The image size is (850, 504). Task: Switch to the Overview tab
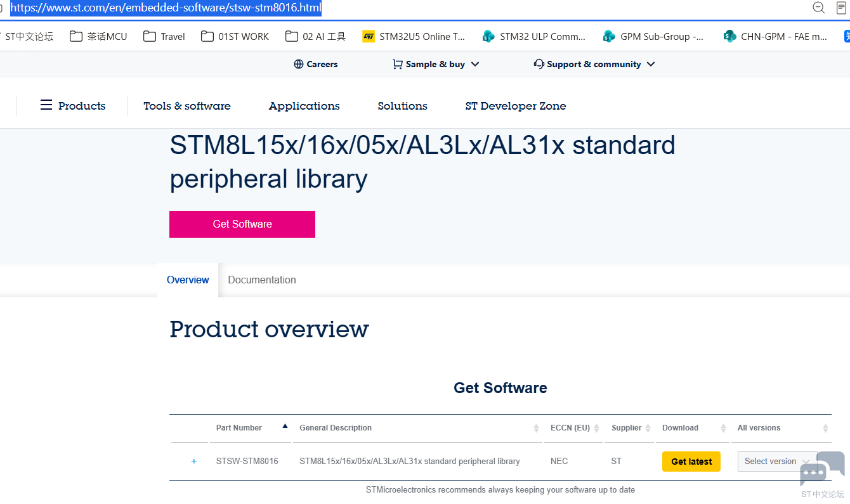tap(188, 280)
